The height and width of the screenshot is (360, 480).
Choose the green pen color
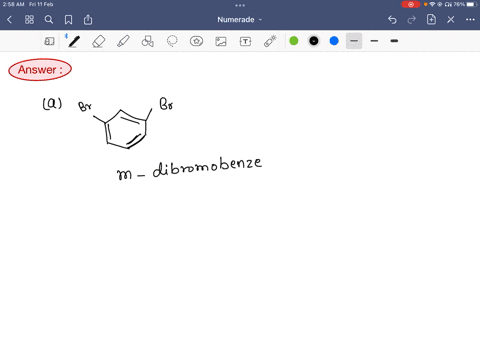(x=294, y=41)
